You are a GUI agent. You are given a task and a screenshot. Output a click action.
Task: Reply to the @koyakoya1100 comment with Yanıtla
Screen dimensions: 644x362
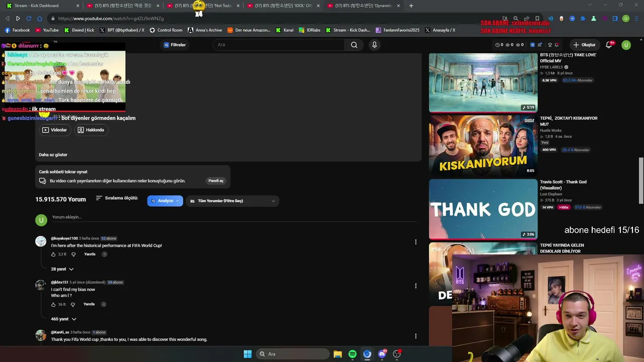tap(90, 254)
